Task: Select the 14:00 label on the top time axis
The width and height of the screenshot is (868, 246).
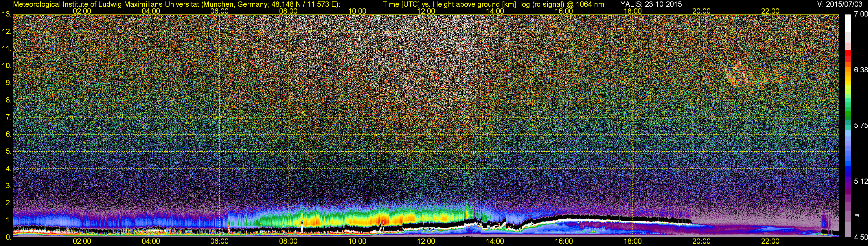Action: pyautogui.click(x=495, y=11)
